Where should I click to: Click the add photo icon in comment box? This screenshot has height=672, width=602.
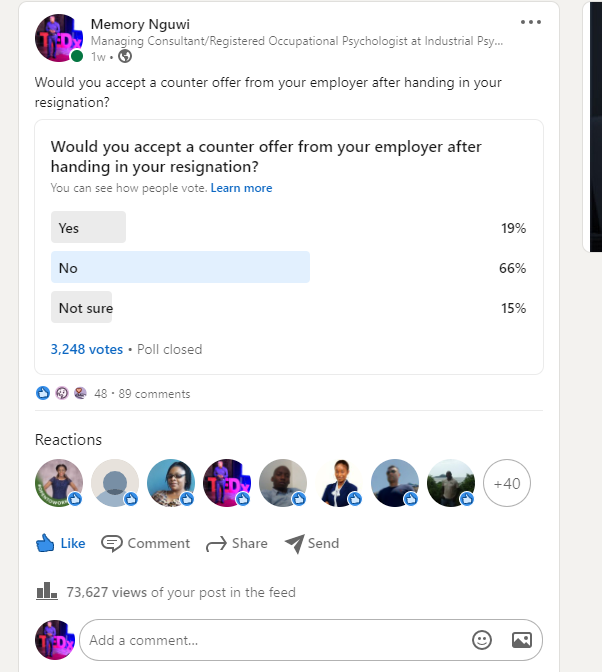[521, 640]
